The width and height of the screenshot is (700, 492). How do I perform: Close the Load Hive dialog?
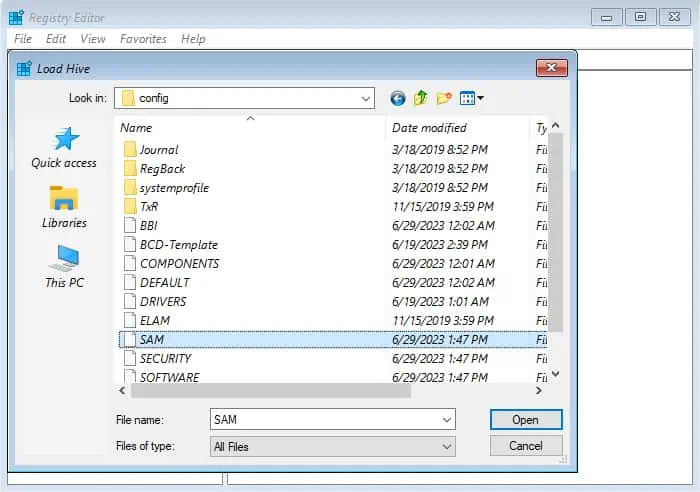[x=552, y=68]
